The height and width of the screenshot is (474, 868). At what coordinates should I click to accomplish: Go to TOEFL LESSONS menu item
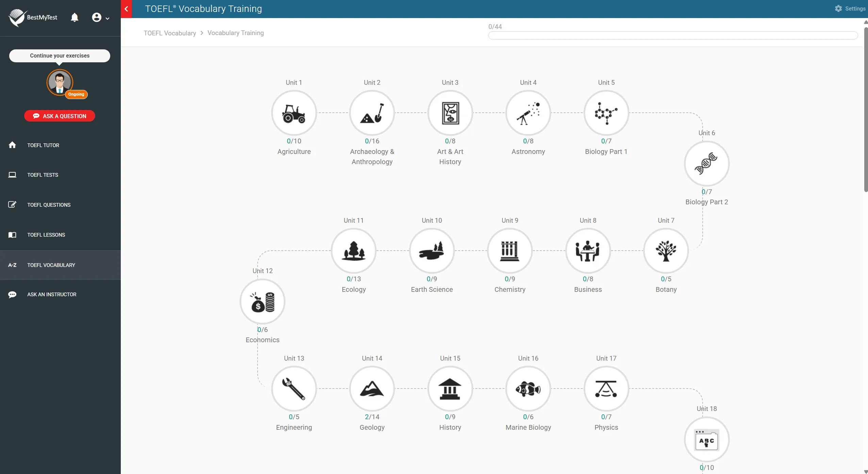coord(60,235)
